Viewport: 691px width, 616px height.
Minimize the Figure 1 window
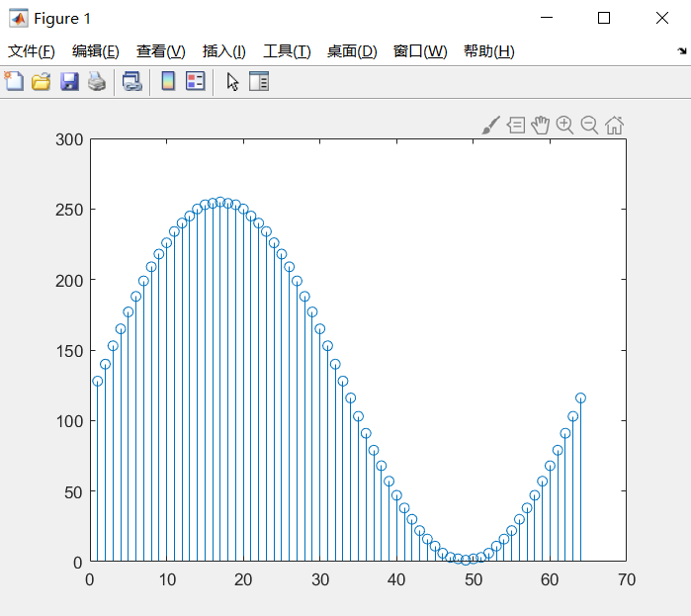click(547, 18)
